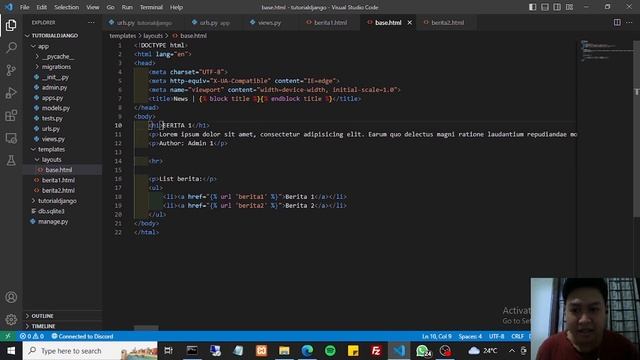Open Customize Layout icon

click(x=569, y=7)
